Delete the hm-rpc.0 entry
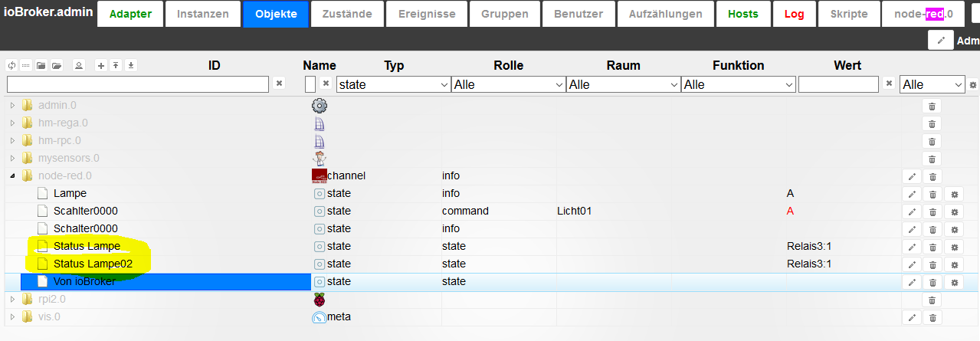Screen dimensions: 980x341 tap(932, 141)
